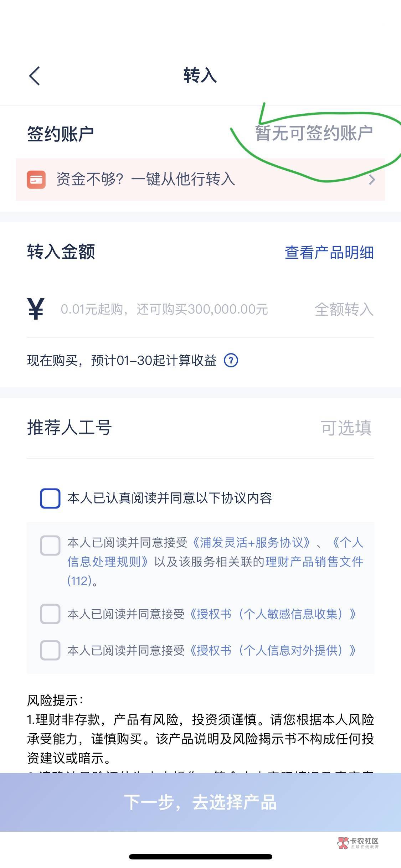Tick the 个人信息对外提供 authorization checkbox
401x868 pixels.
(x=50, y=650)
